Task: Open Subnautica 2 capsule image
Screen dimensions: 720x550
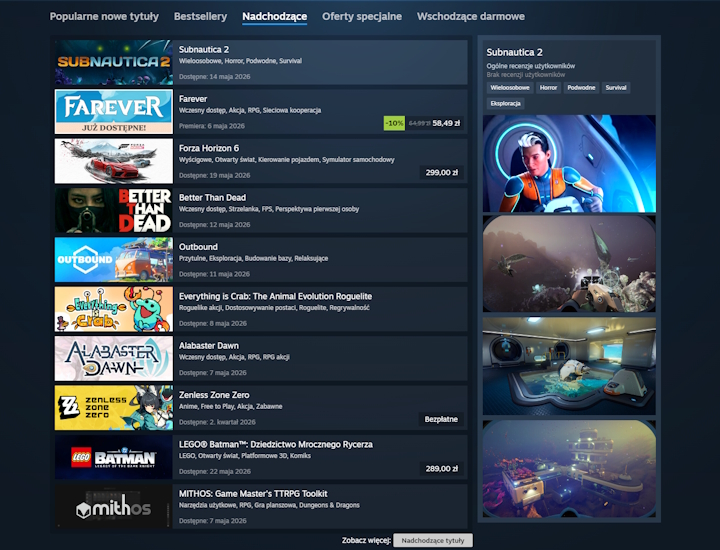Action: [x=114, y=62]
